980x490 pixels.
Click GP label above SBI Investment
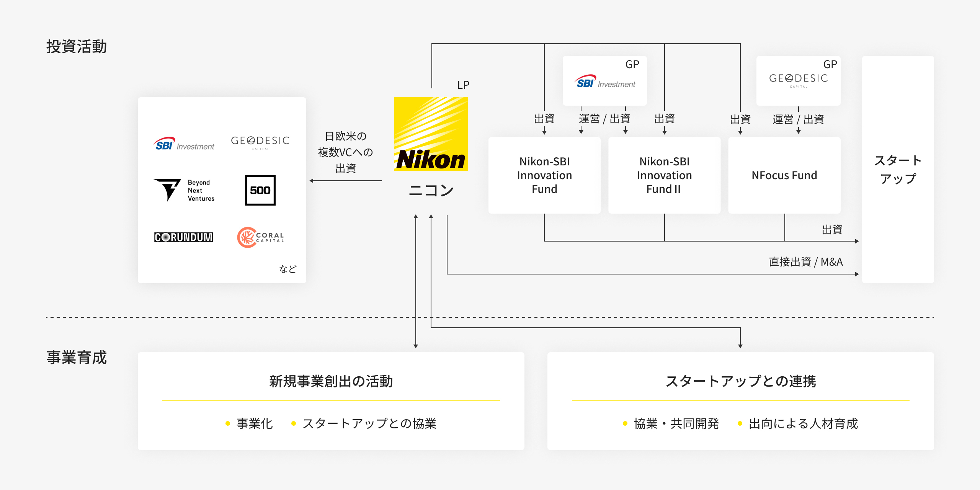[x=632, y=64]
